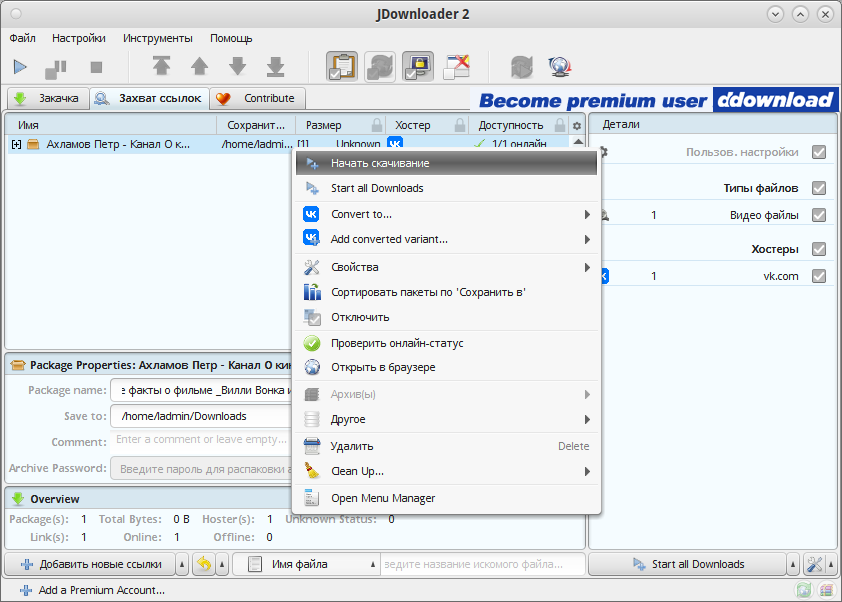Open the Add converted variant... submenu

coord(446,239)
